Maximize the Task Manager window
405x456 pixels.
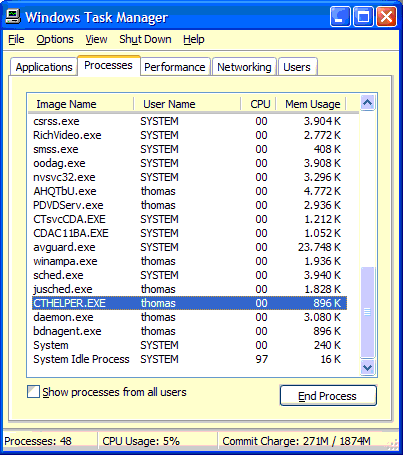pos(363,17)
